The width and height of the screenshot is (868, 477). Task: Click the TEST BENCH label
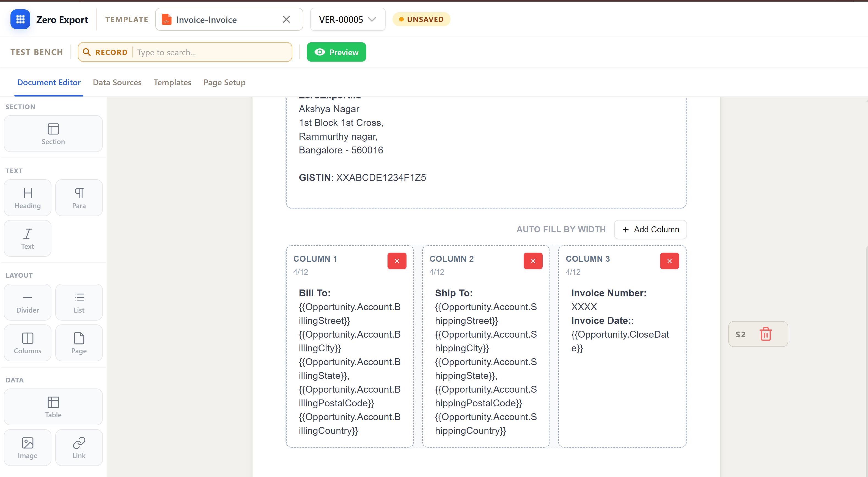click(x=37, y=52)
